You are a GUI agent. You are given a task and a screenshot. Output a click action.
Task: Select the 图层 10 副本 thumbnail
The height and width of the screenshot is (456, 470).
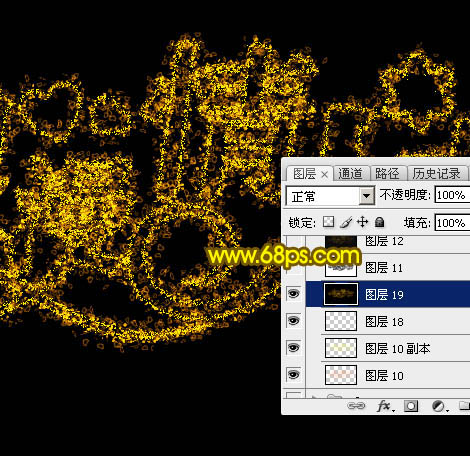tap(341, 348)
